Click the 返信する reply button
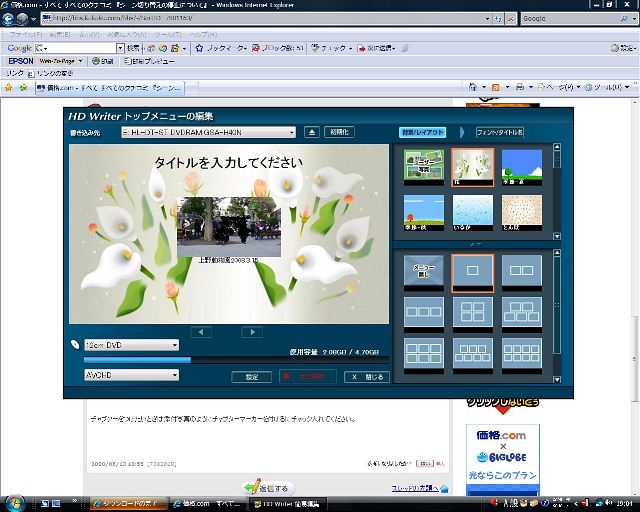The height and width of the screenshot is (512, 640). (x=268, y=488)
